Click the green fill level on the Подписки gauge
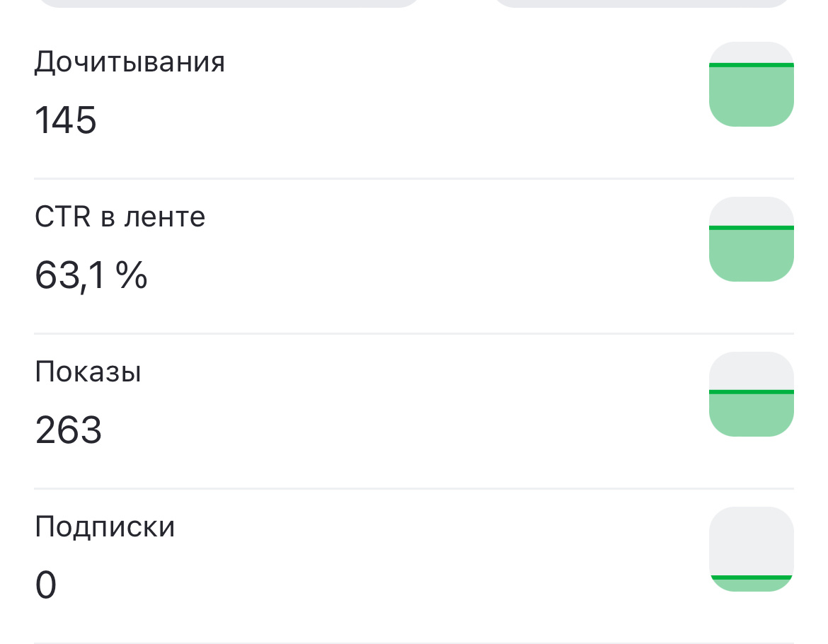 tap(752, 579)
